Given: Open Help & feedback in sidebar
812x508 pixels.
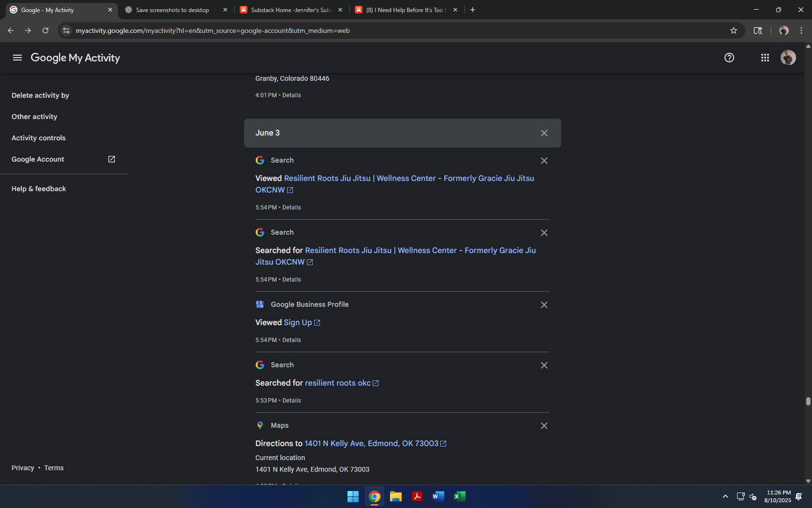Looking at the screenshot, I should click(x=39, y=189).
